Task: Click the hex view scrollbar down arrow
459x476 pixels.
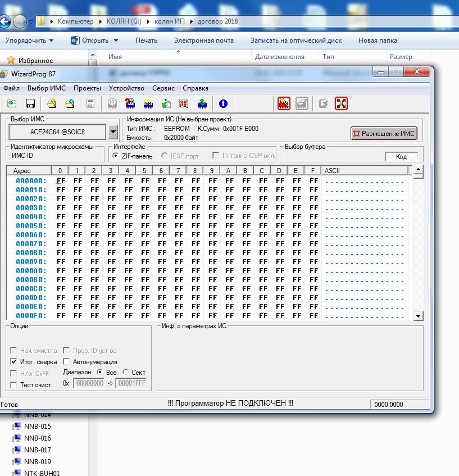Action: 417,316
